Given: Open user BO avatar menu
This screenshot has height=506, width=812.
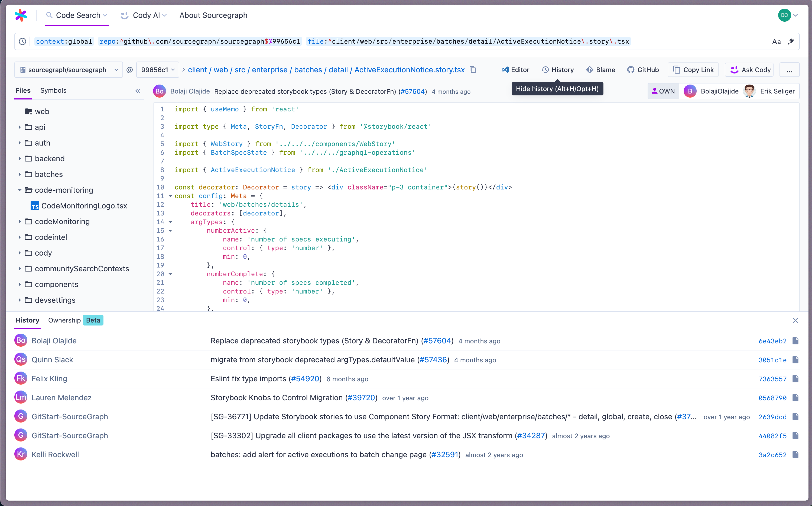Looking at the screenshot, I should pos(788,15).
